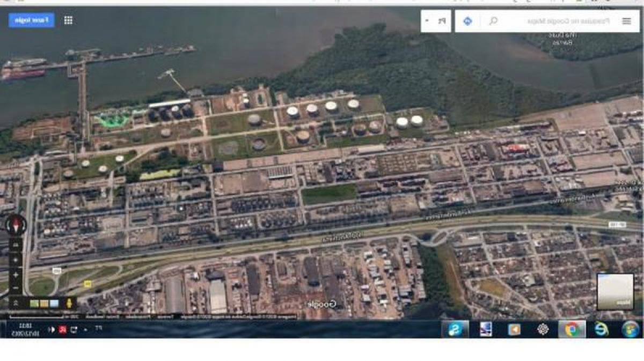Expand the layer options chevron near Pegman
The height and width of the screenshot is (361, 644).
point(15,301)
